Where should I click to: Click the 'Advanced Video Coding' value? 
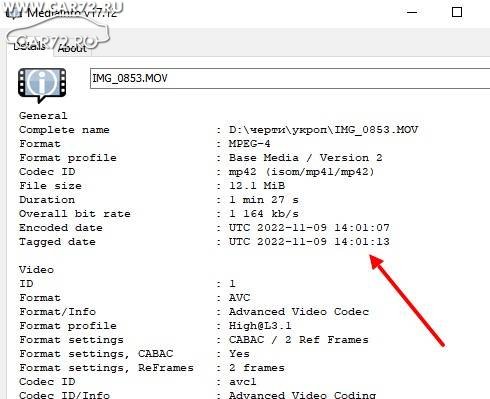coord(302,395)
